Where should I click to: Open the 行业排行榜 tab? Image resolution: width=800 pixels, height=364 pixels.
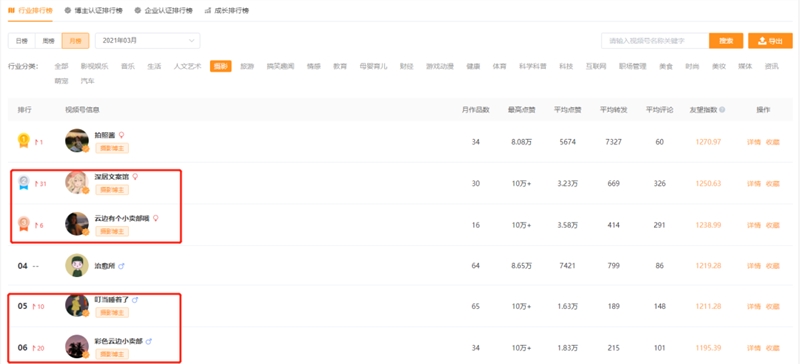[x=30, y=11]
